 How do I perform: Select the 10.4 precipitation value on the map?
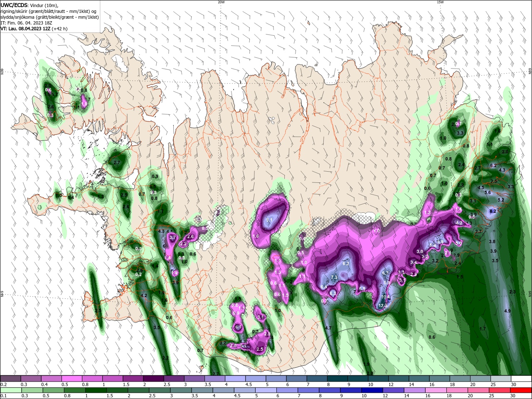386,297
